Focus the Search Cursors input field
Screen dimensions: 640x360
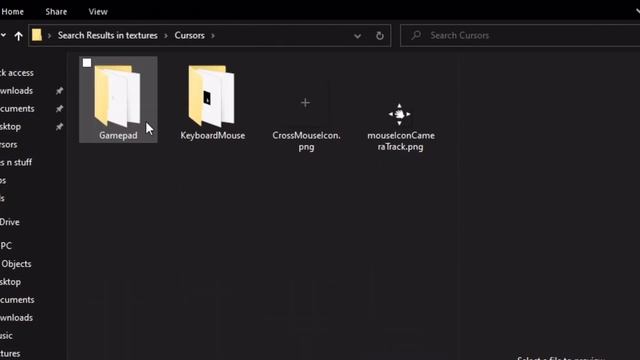520,36
